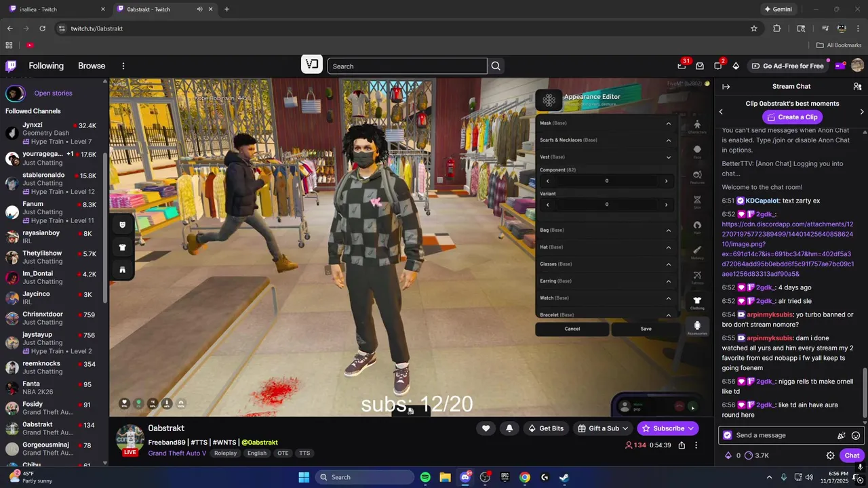Image resolution: width=868 pixels, height=488 pixels.
Task: Go to the Following page
Action: 46,66
